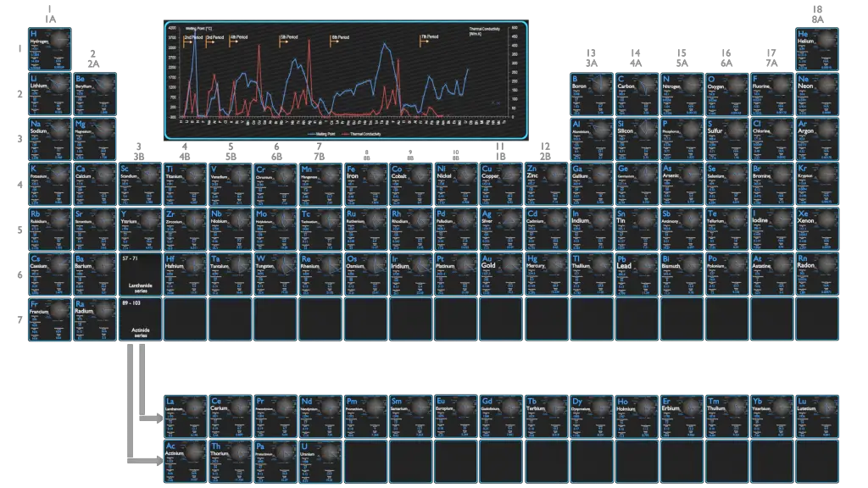Click the Iron element tile
Image resolution: width=868 pixels, height=488 pixels.
tap(366, 184)
